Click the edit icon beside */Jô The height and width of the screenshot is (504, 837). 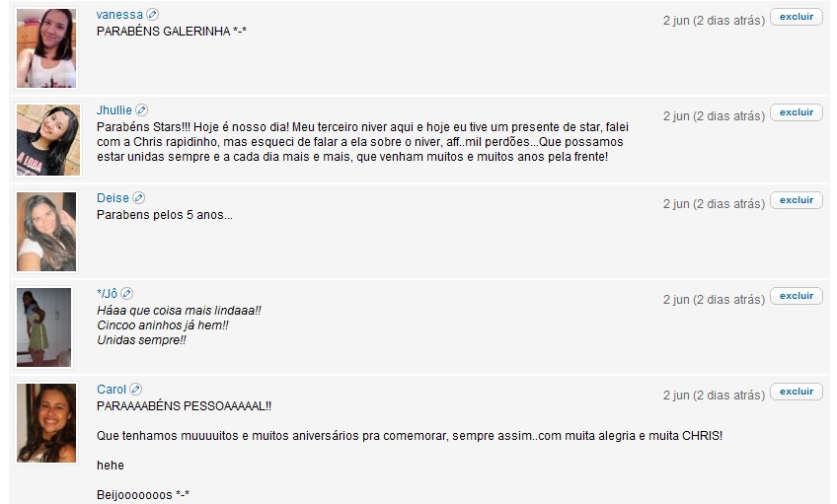pos(127,293)
